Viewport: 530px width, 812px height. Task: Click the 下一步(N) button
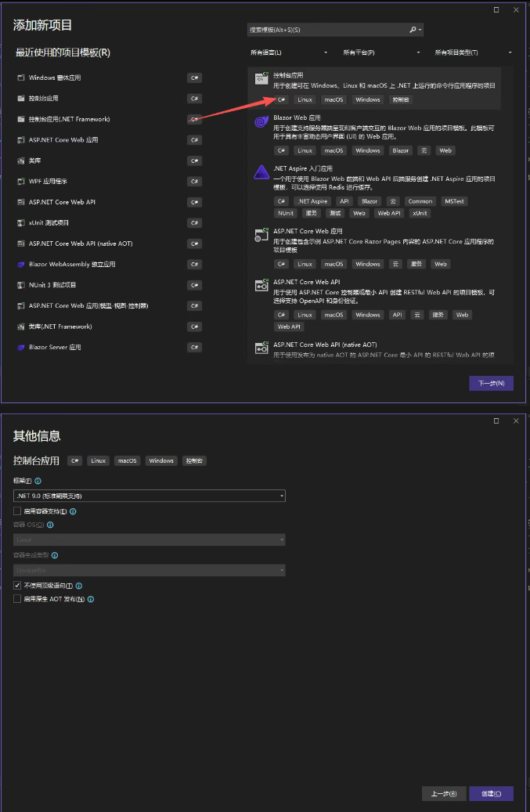tap(491, 383)
